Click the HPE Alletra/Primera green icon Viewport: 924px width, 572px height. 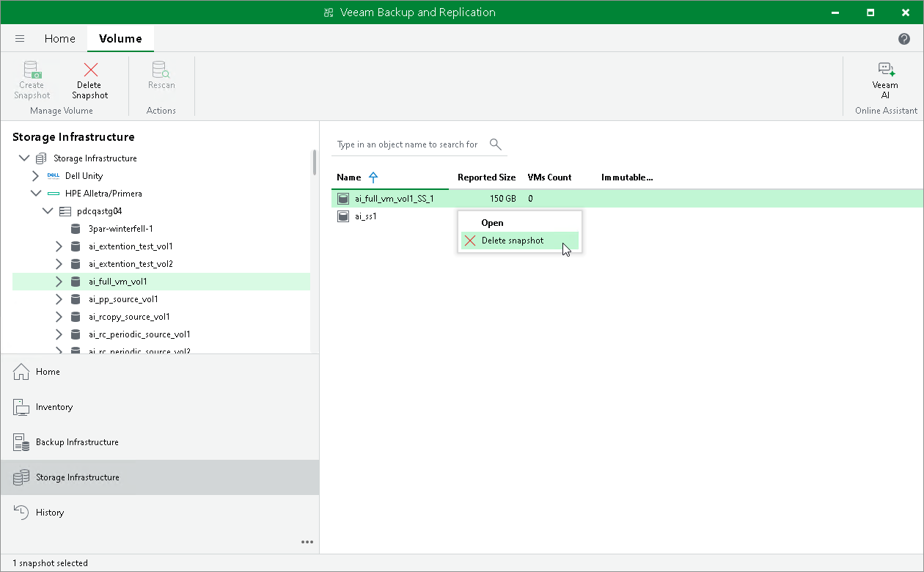coord(53,194)
